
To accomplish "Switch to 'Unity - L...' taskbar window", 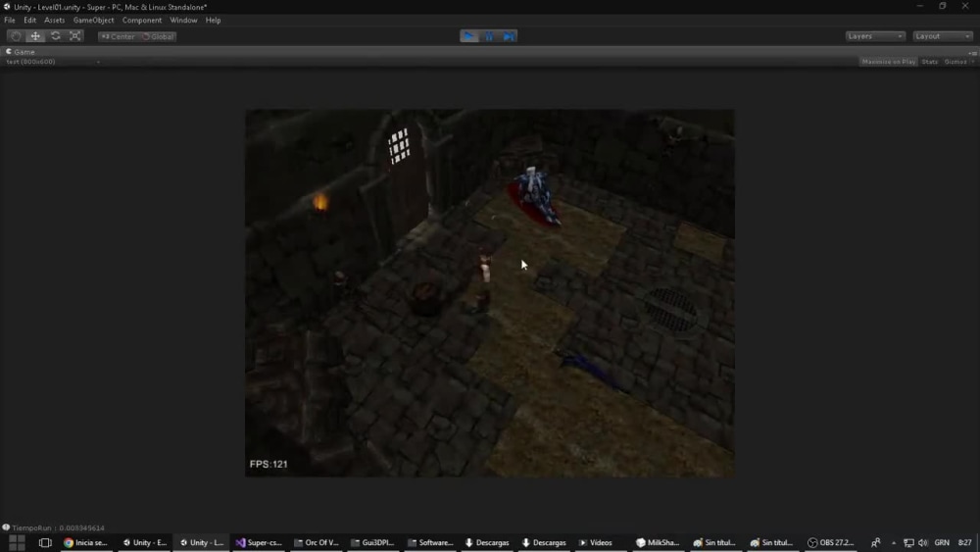I will 202,542.
